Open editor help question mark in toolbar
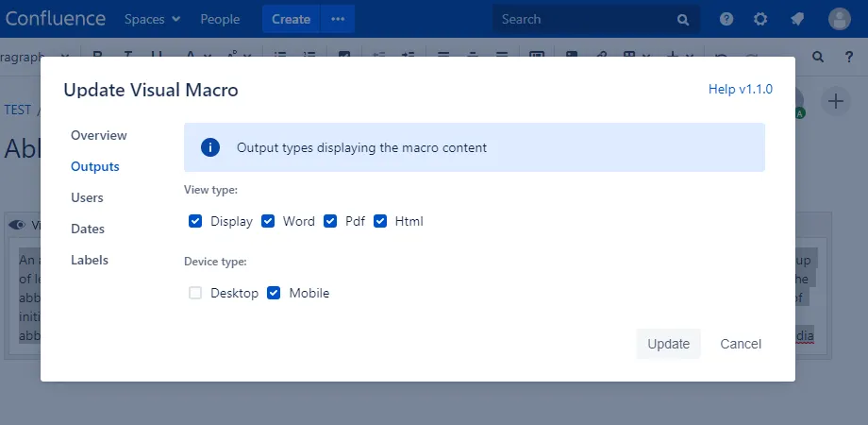 tap(848, 56)
